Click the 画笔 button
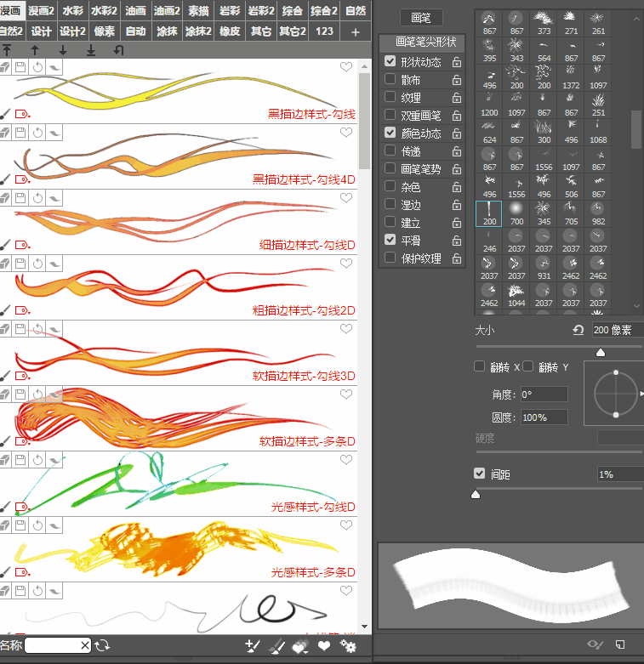Viewport: 644px width, 664px height. [x=421, y=18]
